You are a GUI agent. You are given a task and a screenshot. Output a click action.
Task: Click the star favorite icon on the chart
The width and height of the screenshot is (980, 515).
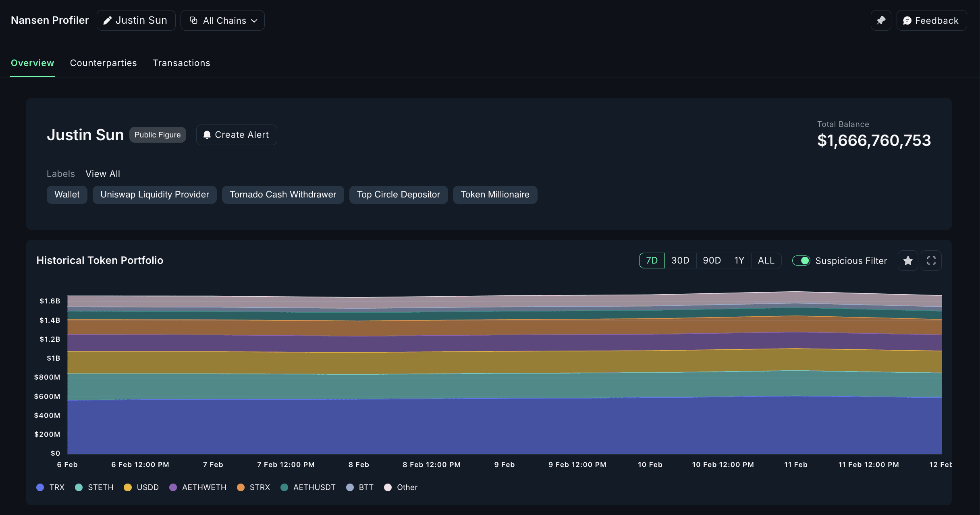[908, 261]
